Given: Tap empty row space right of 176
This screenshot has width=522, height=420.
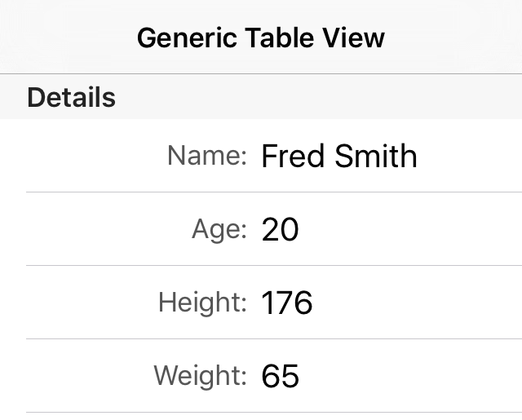Looking at the screenshot, I should (416, 303).
